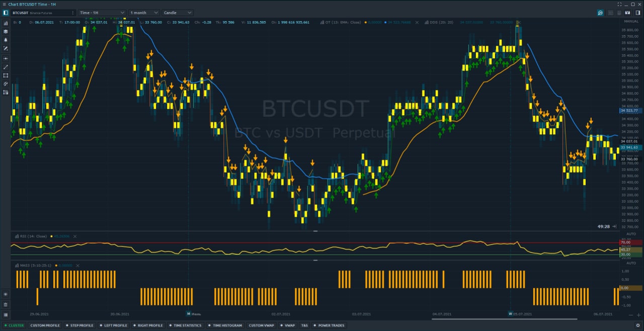
Task: Toggle the left panel icon beside BTCUSDT
Action: [6, 13]
